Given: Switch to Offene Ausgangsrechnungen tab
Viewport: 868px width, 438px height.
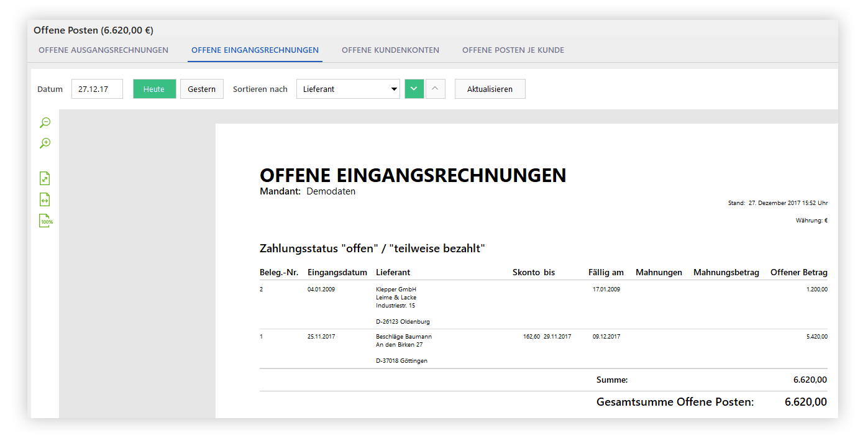Looking at the screenshot, I should click(x=103, y=50).
